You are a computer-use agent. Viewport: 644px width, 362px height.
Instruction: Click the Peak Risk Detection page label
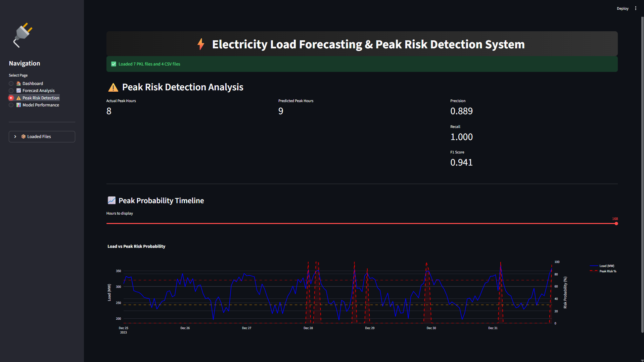point(41,98)
